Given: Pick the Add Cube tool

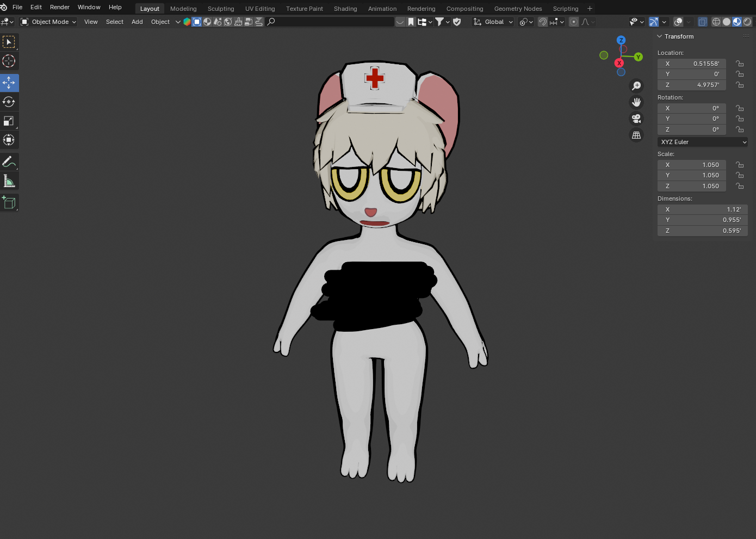Looking at the screenshot, I should 9,202.
